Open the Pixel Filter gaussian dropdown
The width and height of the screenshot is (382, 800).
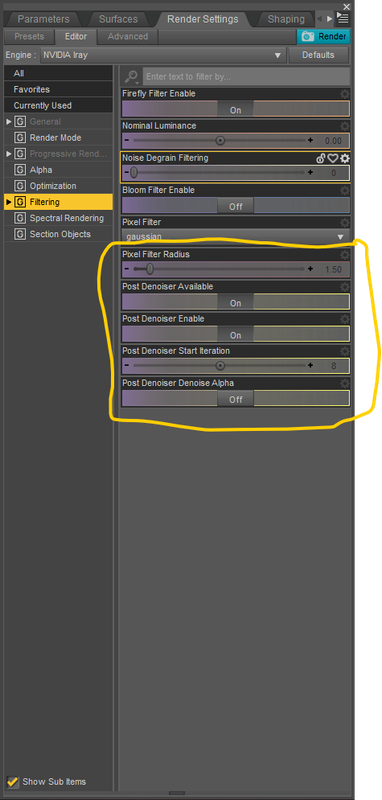(236, 236)
